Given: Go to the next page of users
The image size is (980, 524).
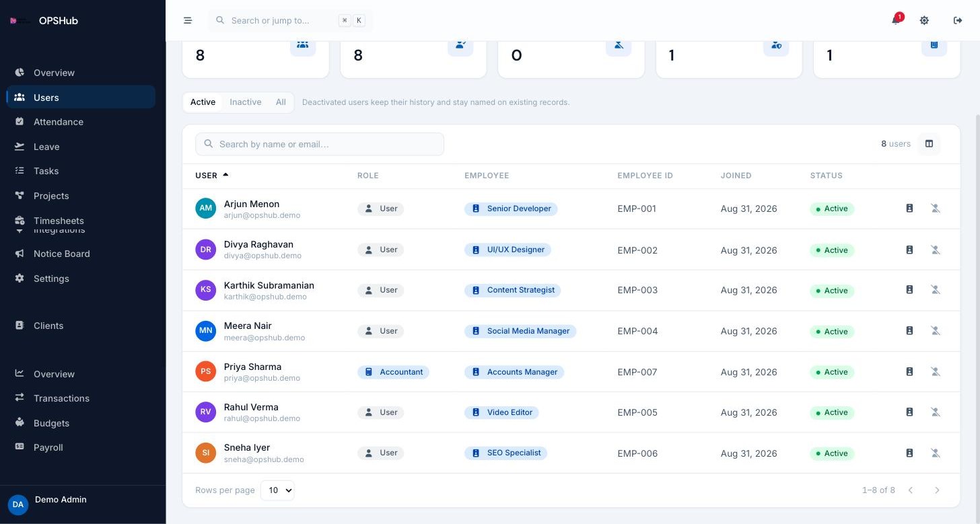Looking at the screenshot, I should pyautogui.click(x=937, y=490).
